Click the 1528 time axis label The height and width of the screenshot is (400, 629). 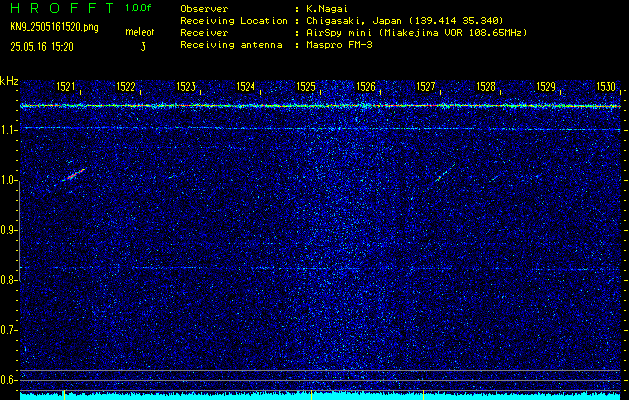point(486,87)
